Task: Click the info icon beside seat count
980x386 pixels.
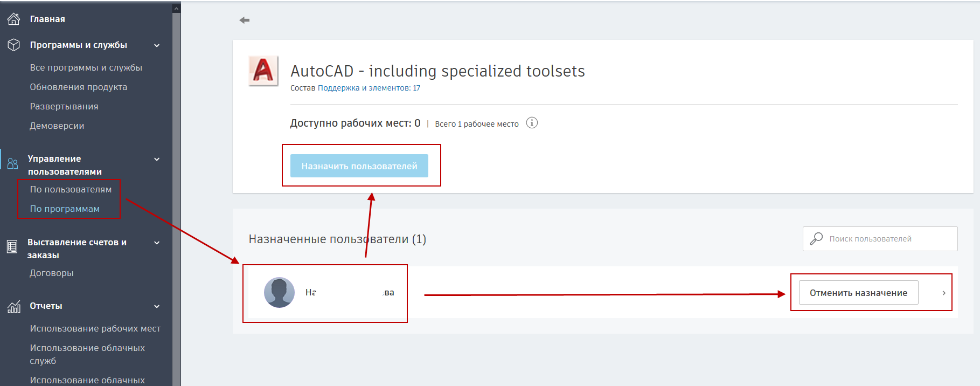Action: pos(532,123)
